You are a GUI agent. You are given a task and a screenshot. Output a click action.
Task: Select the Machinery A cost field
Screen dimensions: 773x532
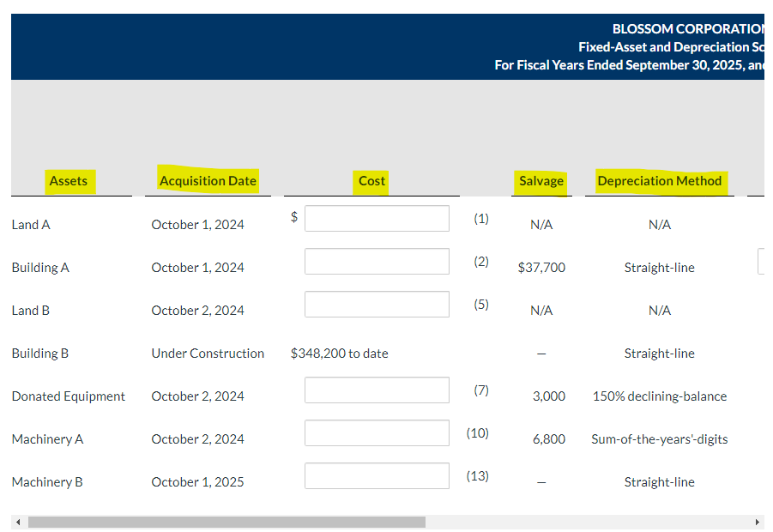377,433
